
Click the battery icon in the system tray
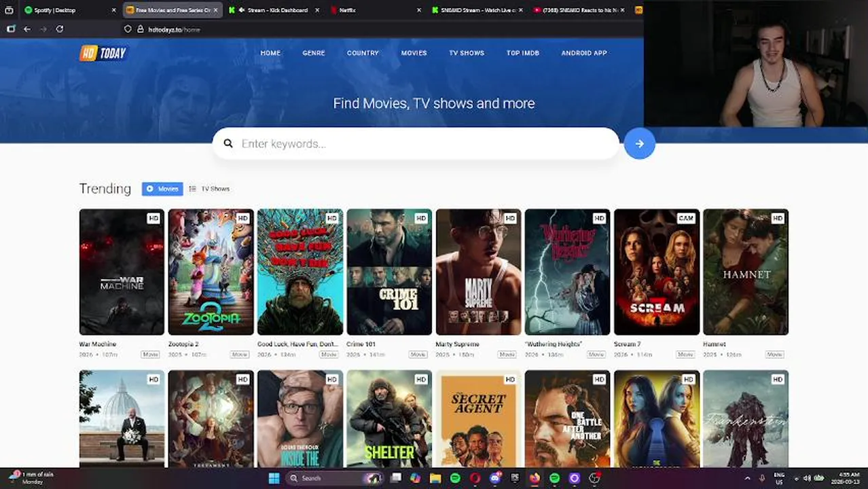(x=819, y=478)
